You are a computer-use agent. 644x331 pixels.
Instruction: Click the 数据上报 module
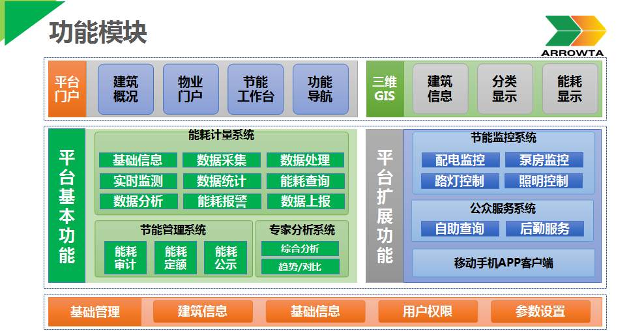305,201
